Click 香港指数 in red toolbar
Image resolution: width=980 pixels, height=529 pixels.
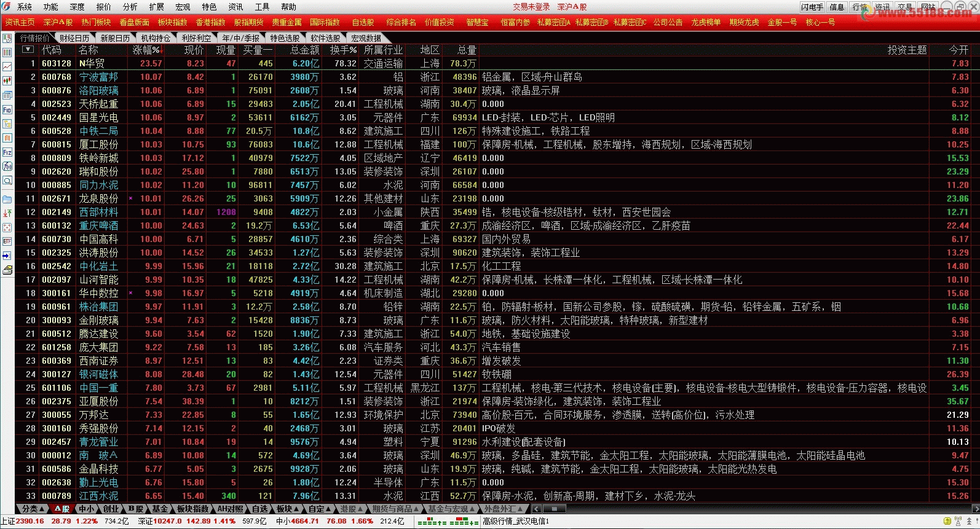pos(211,22)
